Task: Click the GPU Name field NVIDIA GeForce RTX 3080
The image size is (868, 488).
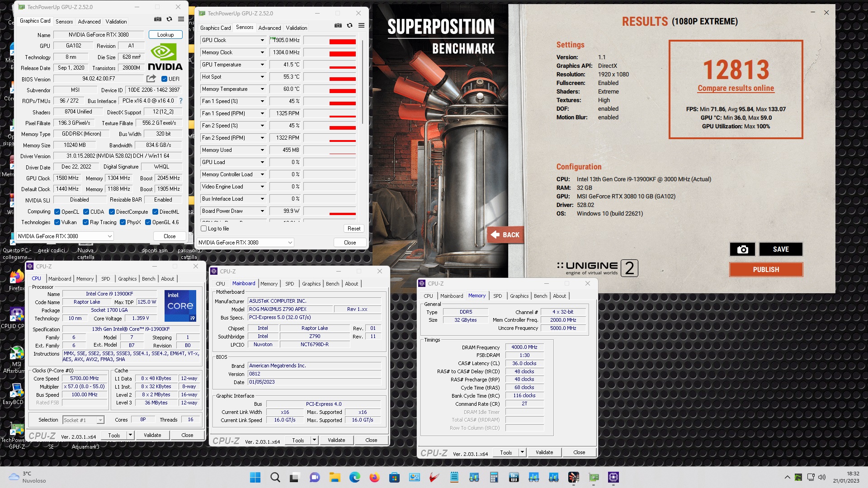Action: tap(99, 35)
